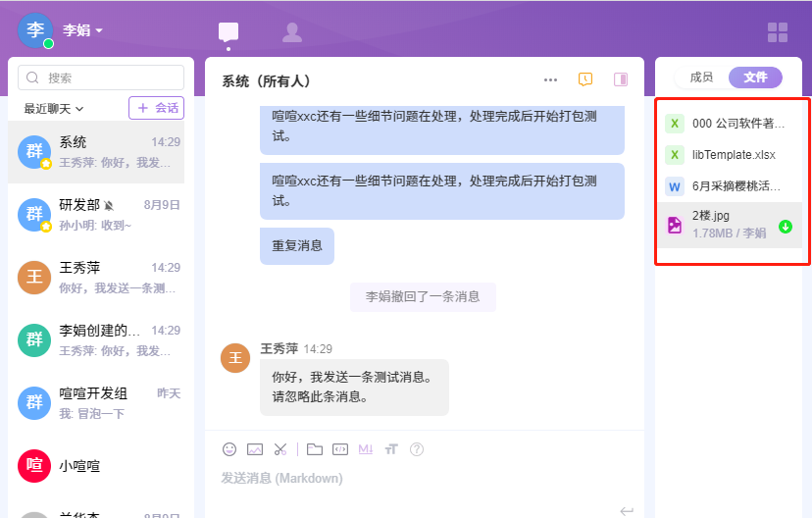Click the send image icon
Screen dimensions: 812x519
(x=255, y=449)
